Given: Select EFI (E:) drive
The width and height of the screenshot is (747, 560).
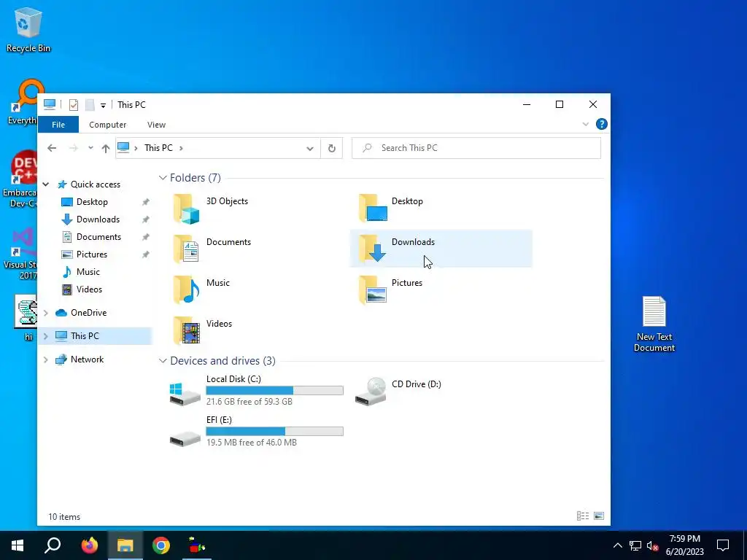Looking at the screenshot, I should (256, 432).
